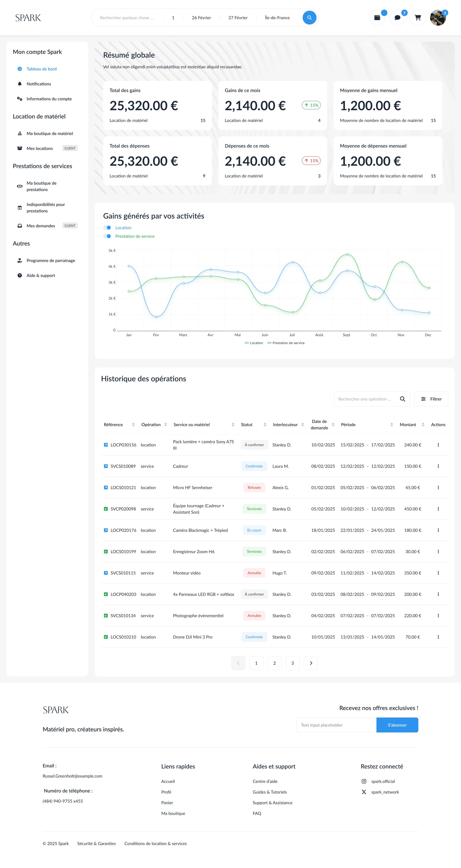
Task: Toggle the Location chart series switch
Action: click(x=107, y=228)
